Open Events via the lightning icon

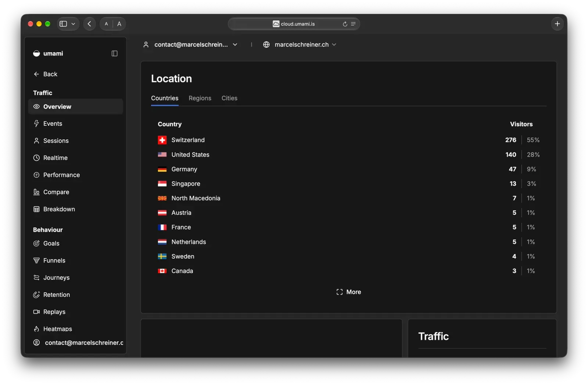tap(36, 124)
